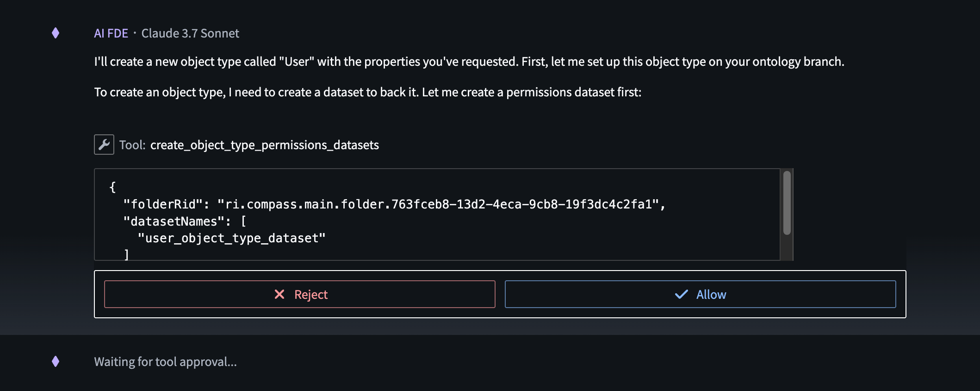Viewport: 980px width, 391px height.
Task: Click the Allow button to approve tool call
Action: [x=701, y=294]
